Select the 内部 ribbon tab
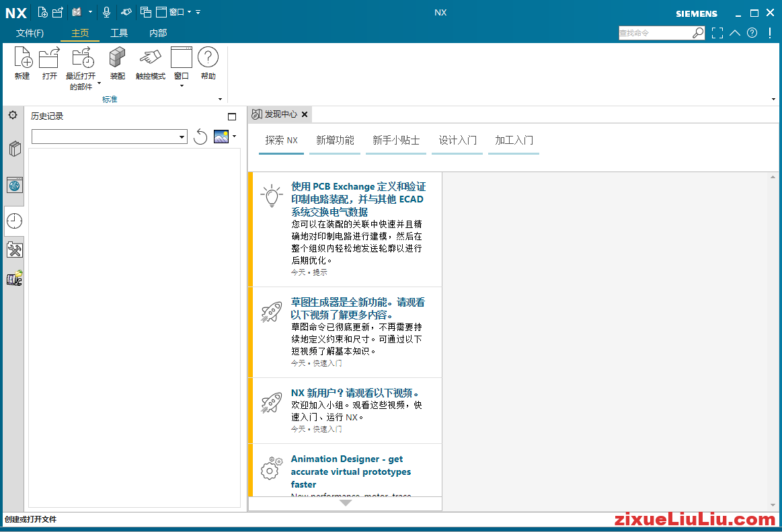The width and height of the screenshot is (782, 532). [x=158, y=33]
